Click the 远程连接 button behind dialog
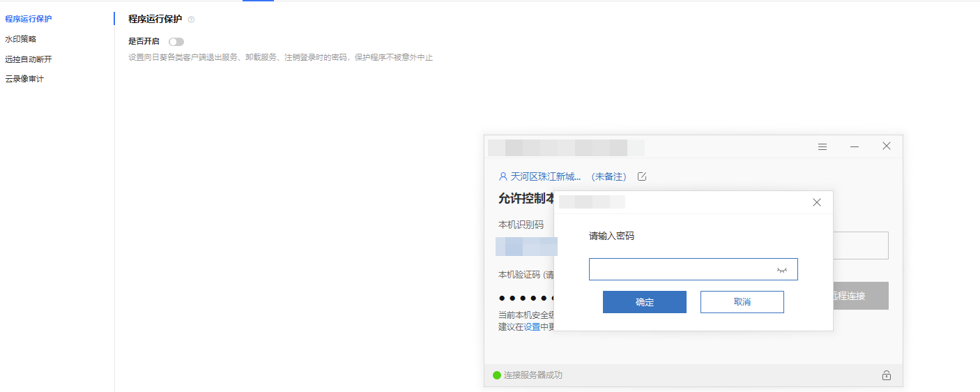Screen dimensions: 980x392 [x=860, y=296]
